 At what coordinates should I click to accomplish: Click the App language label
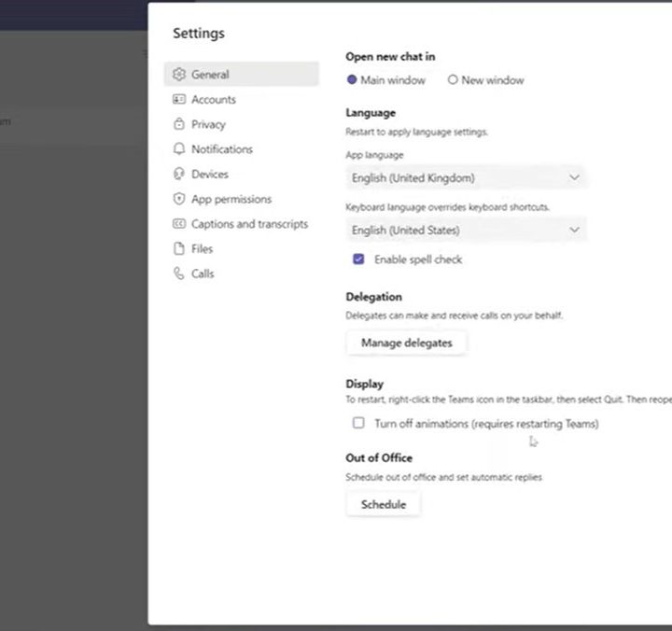[x=374, y=155]
